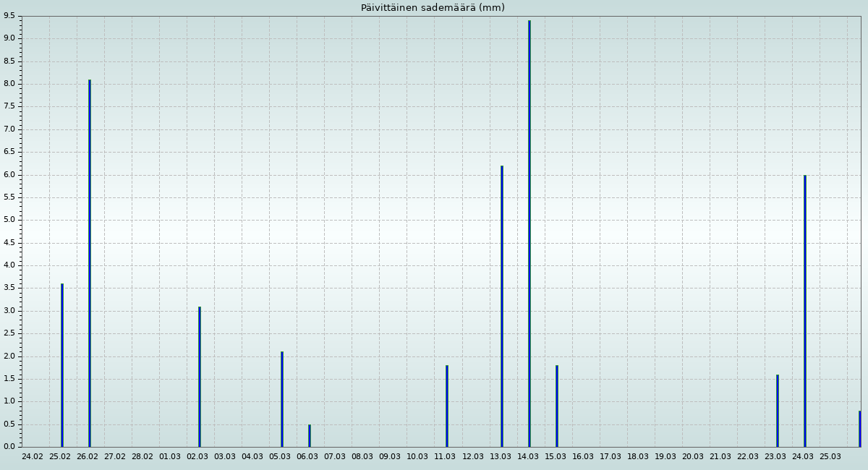The width and height of the screenshot is (868, 470).
Task: Select the 25.02 rainfall bar
Action: click(62, 365)
